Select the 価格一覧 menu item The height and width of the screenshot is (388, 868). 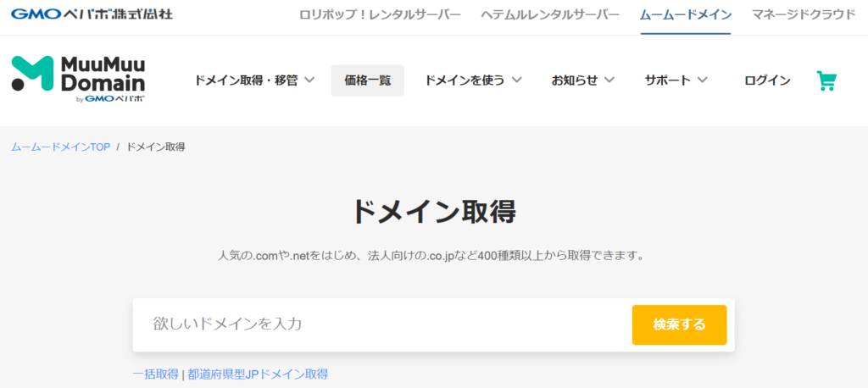367,80
